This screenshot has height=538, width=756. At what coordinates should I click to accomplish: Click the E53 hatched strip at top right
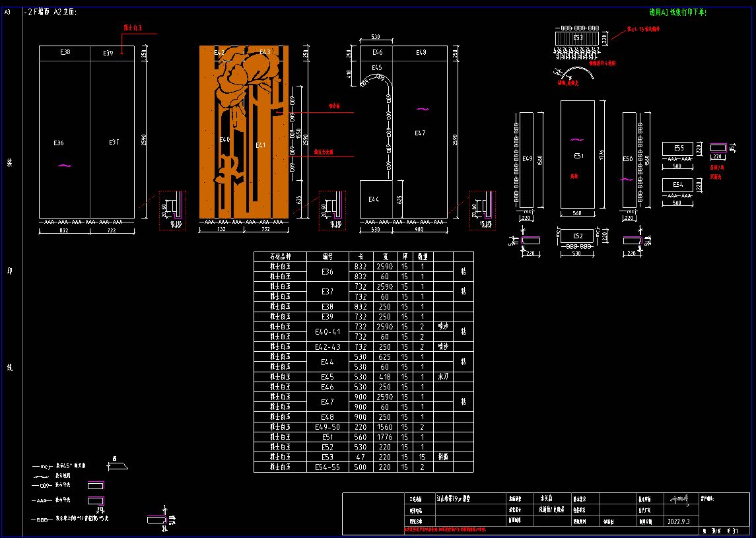click(577, 38)
